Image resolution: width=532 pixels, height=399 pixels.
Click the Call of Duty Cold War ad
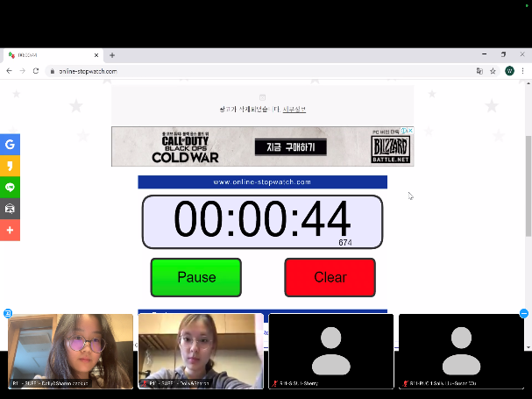click(262, 147)
